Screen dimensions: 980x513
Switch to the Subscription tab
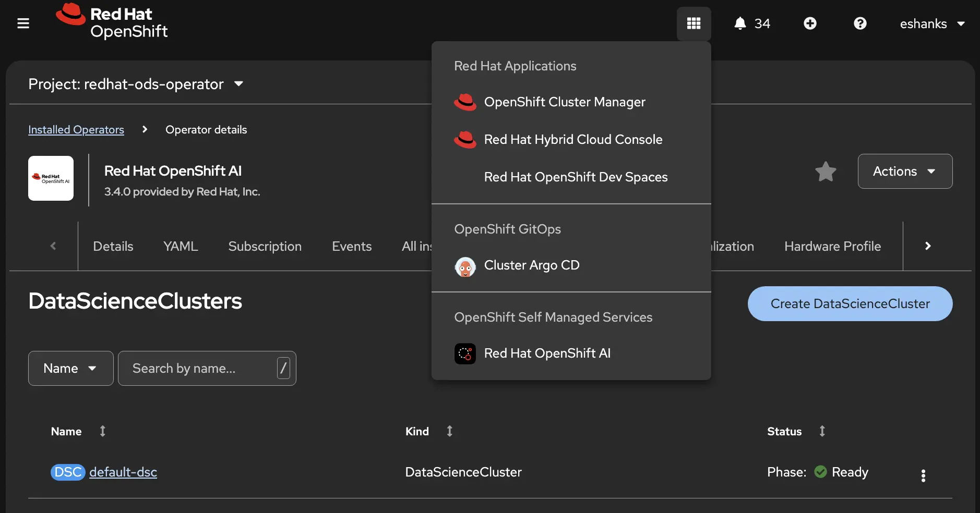(265, 246)
